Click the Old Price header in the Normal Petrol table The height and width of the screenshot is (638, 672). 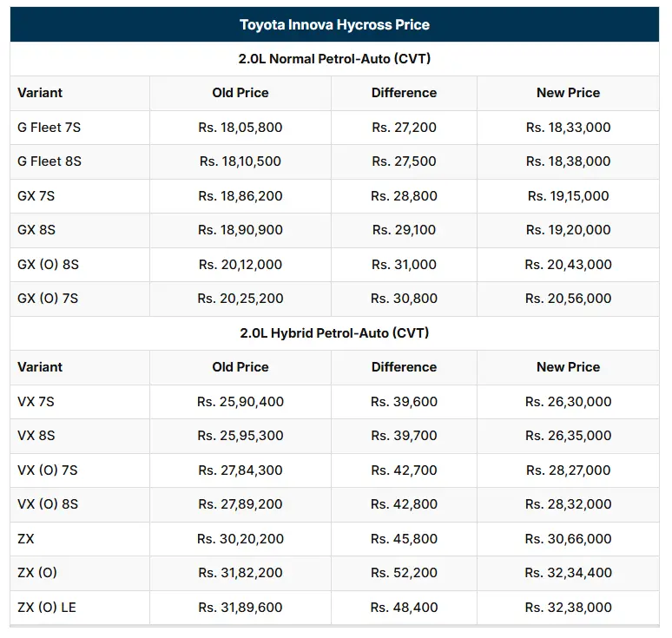coord(240,93)
